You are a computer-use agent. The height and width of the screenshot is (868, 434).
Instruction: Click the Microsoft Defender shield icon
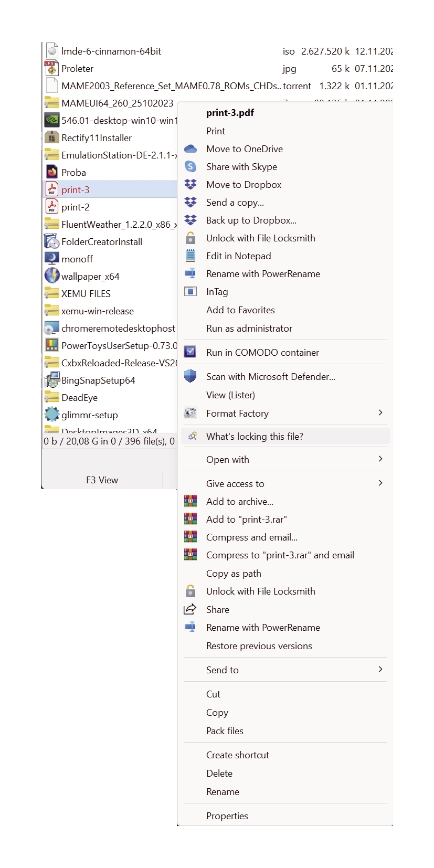click(x=190, y=377)
